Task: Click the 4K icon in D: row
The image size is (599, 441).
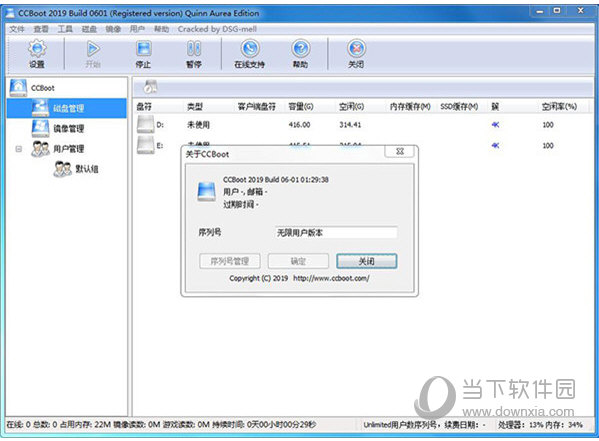Action: (495, 125)
